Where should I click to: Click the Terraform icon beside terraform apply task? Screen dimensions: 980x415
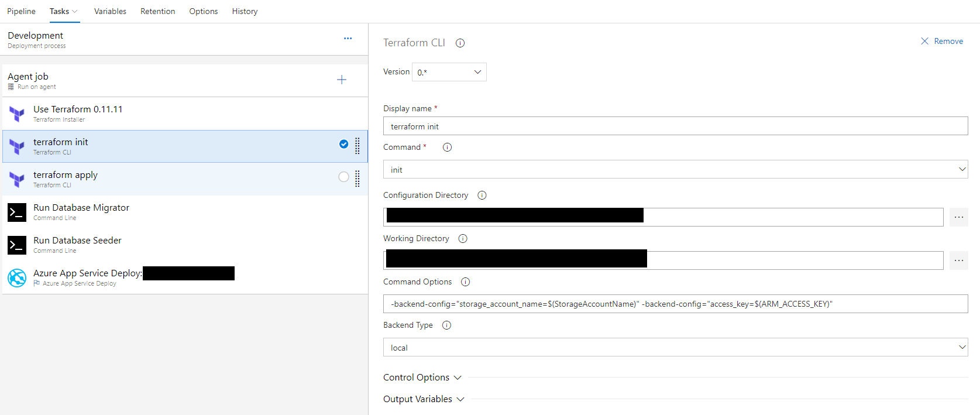[x=17, y=179]
